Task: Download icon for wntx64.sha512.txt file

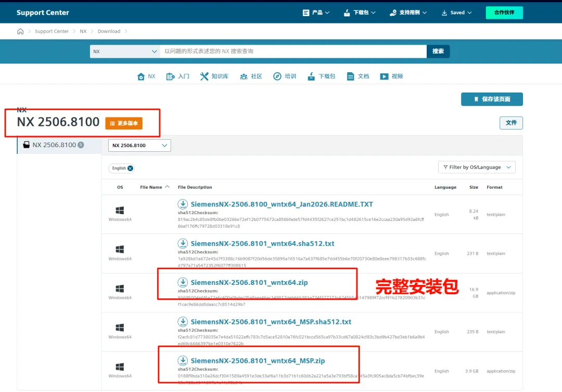Action: click(x=183, y=243)
